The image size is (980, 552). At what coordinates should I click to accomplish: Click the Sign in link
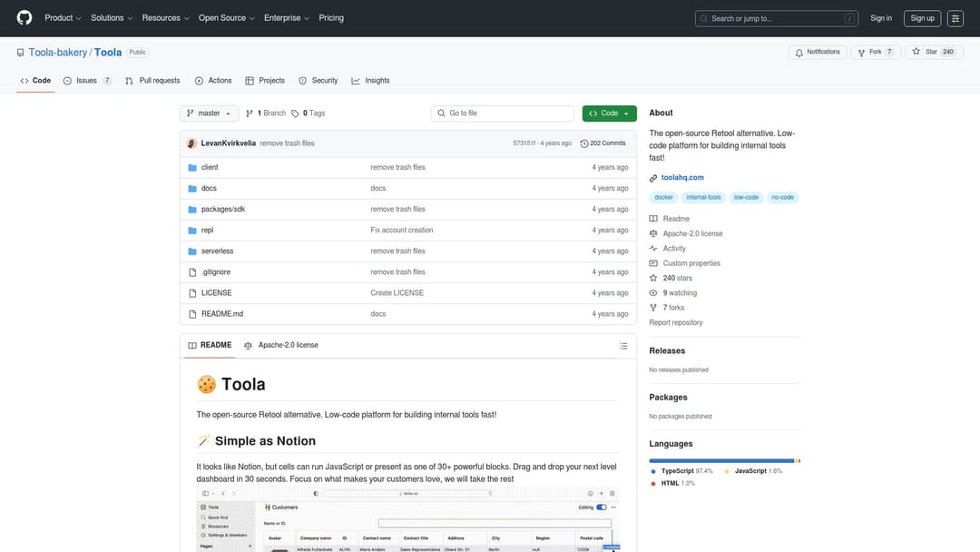pos(880,18)
